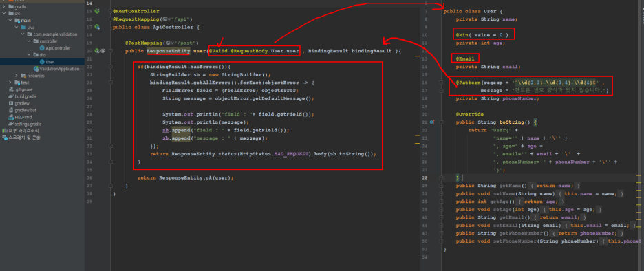Click the resources folder icon

(23, 76)
